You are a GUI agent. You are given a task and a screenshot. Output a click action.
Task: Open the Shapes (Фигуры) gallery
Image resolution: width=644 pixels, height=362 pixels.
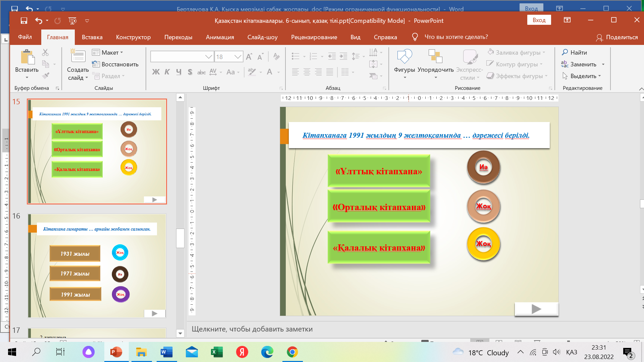tap(404, 57)
